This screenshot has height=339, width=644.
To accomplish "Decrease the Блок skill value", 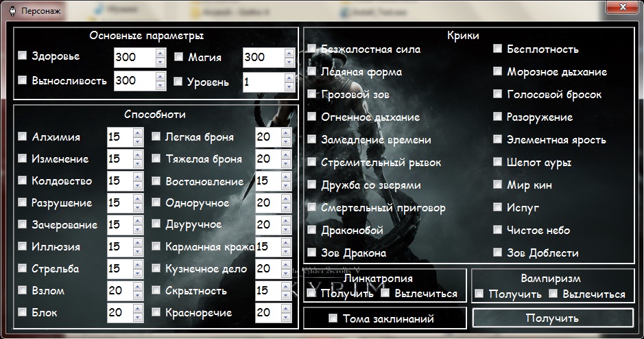I will [x=138, y=317].
